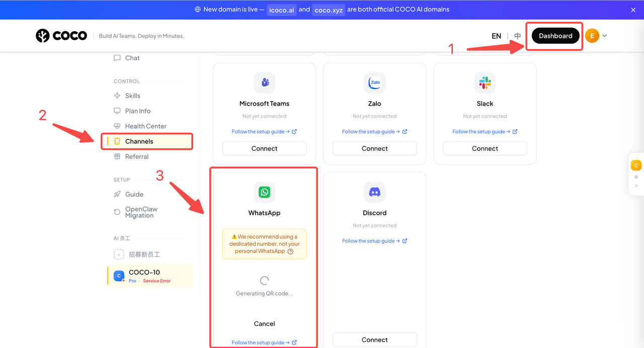The width and height of the screenshot is (644, 348).
Task: Click the Slack logo icon
Action: (x=485, y=82)
